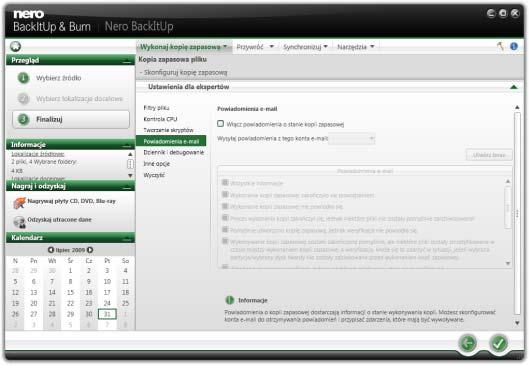Click the 'Finalizuj' step button
This screenshot has height=365, width=529.
[71, 119]
